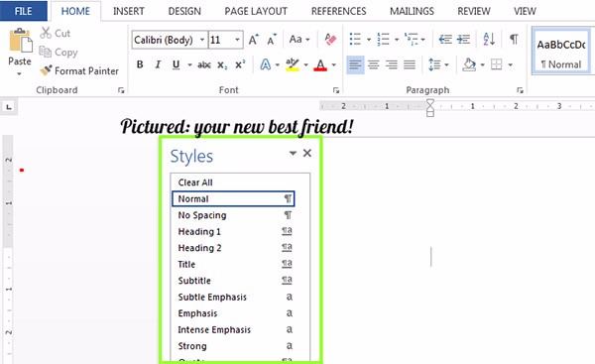Apply the Strong style
This screenshot has width=595, height=364.
(x=233, y=346)
